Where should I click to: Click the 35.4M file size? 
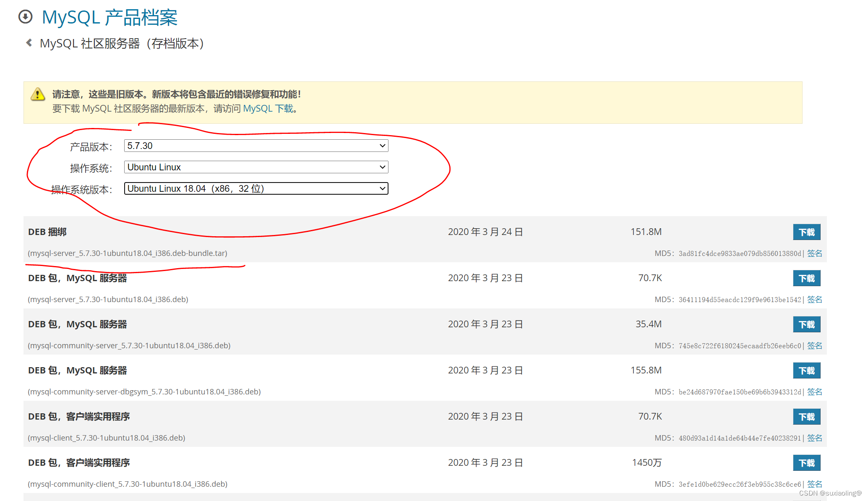[x=649, y=324]
